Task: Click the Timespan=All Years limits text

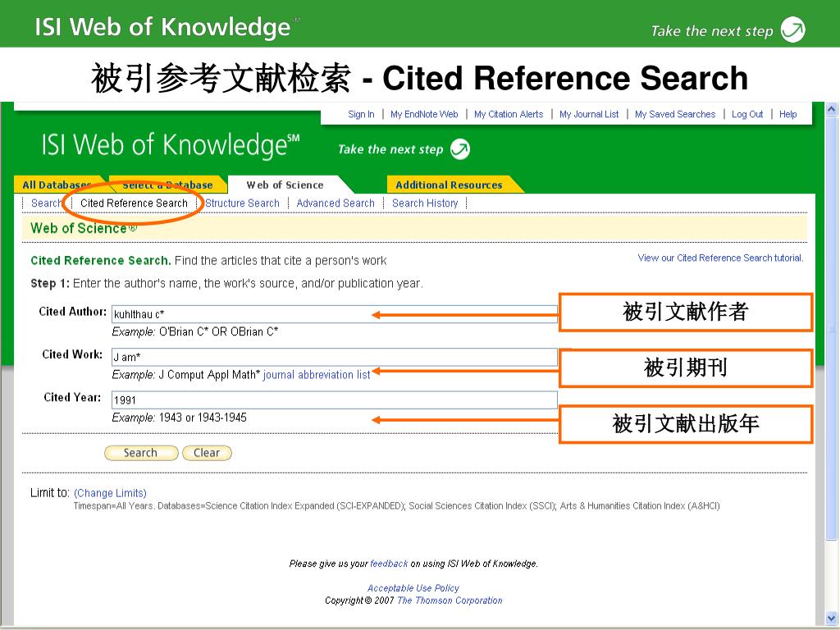Action: (396, 505)
